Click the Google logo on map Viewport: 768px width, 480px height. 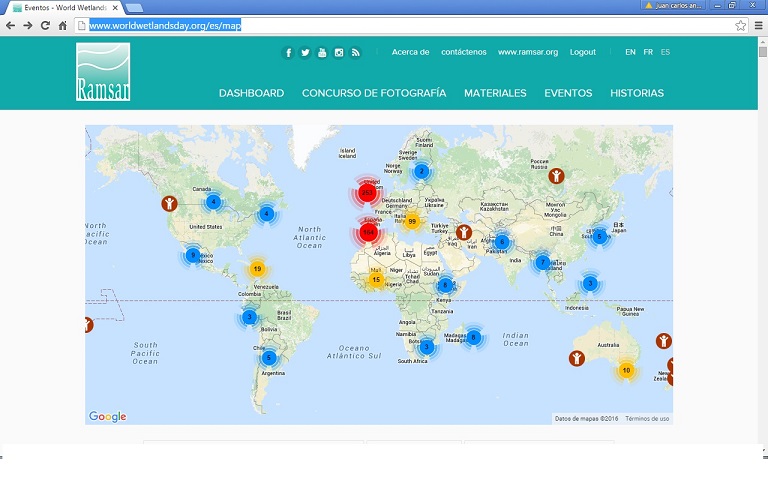pyautogui.click(x=108, y=416)
